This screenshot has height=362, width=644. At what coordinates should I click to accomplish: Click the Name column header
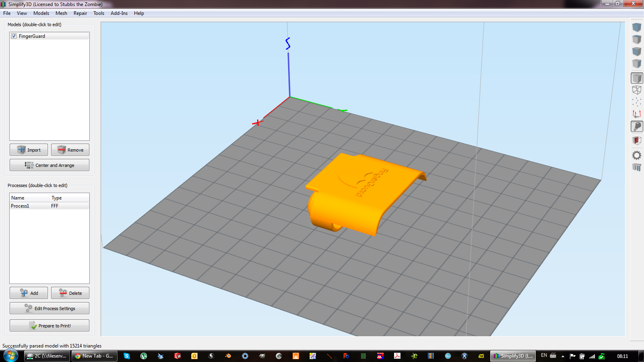30,198
